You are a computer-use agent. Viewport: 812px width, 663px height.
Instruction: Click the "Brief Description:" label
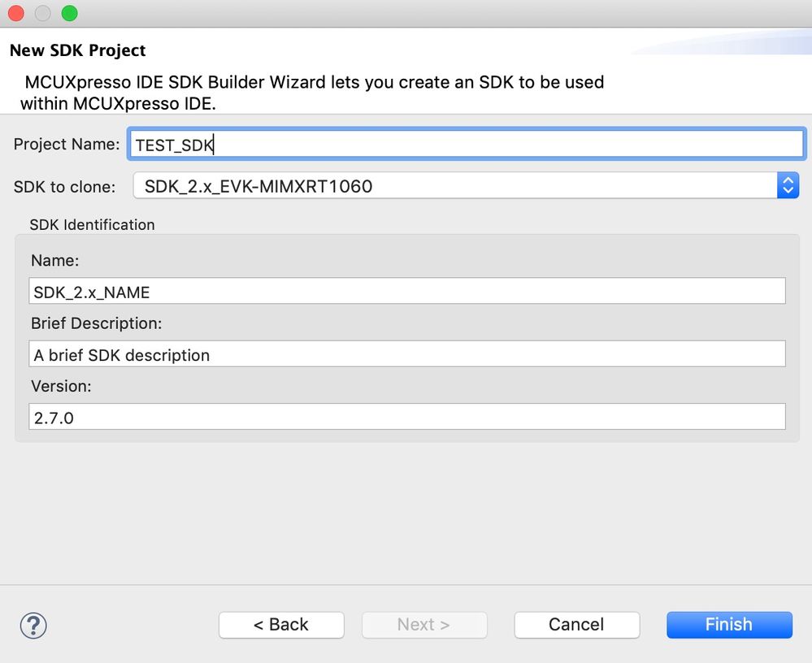click(x=97, y=323)
